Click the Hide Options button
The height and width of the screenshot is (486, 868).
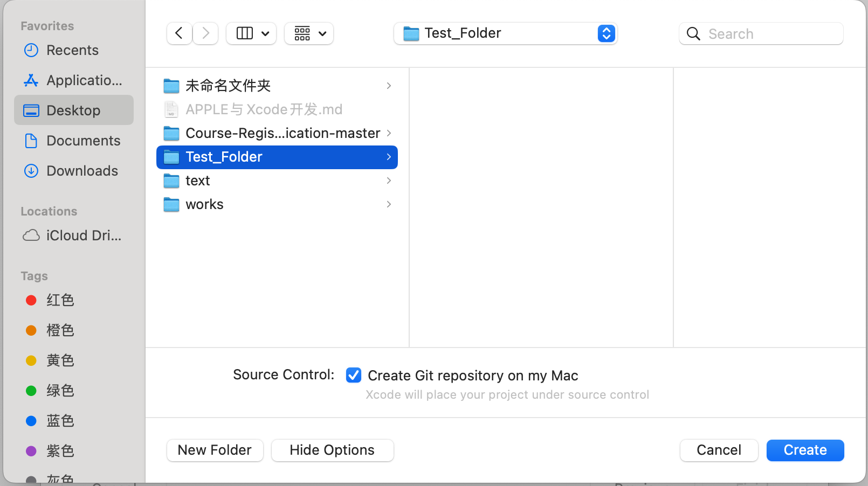coord(332,450)
